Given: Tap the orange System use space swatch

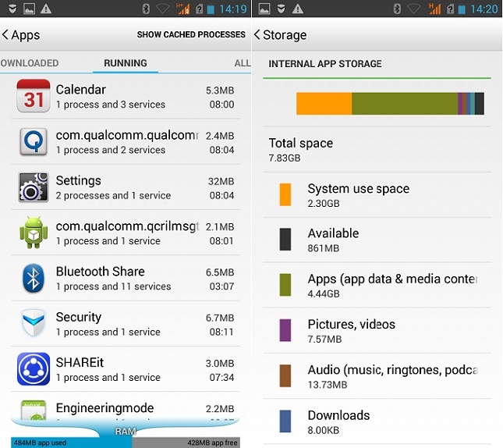Looking at the screenshot, I should 285,194.
